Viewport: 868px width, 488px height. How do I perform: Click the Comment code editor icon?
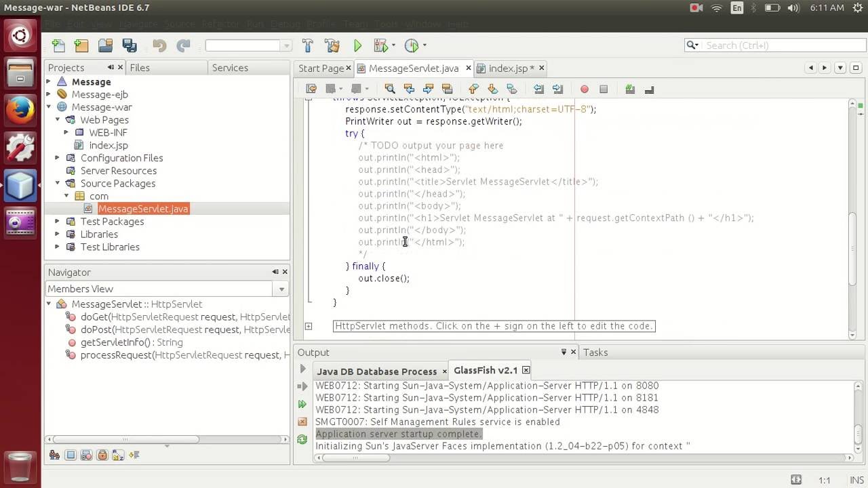(630, 89)
